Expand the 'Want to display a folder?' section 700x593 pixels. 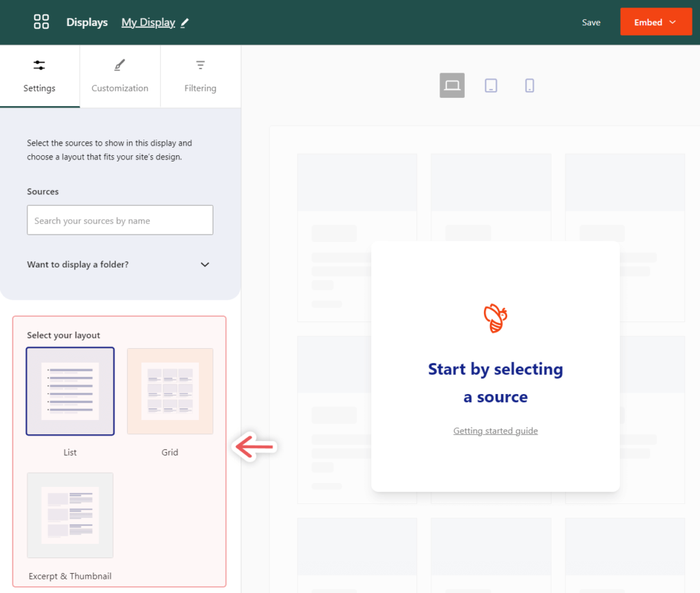click(x=204, y=265)
